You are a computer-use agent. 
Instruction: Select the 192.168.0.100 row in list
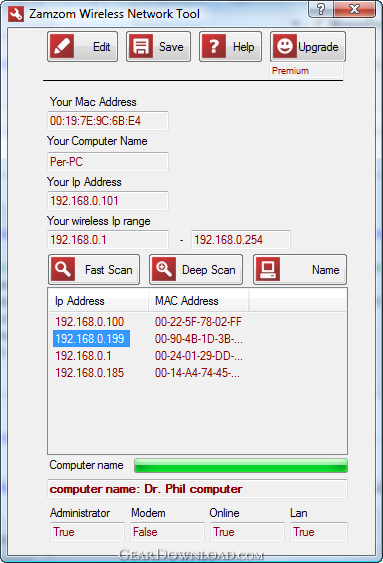197,321
